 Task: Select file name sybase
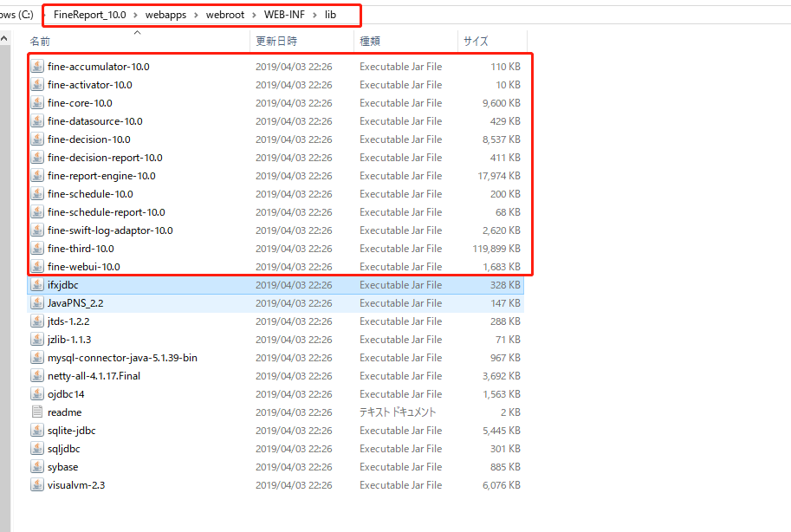62,467
